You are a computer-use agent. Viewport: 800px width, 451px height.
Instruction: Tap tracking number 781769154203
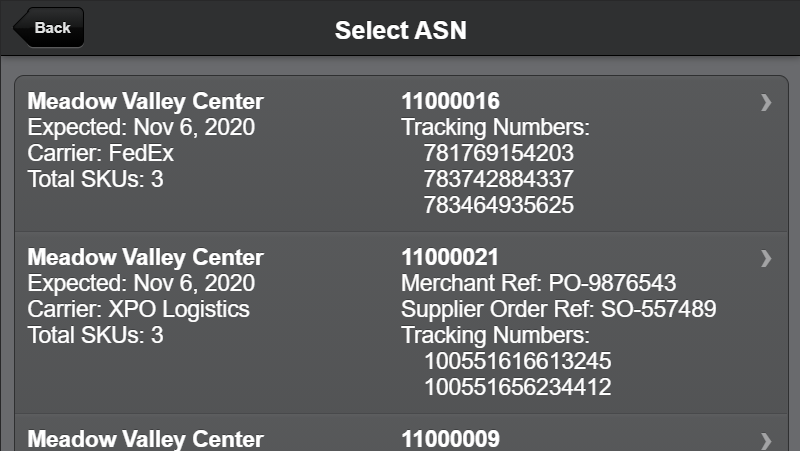498,154
